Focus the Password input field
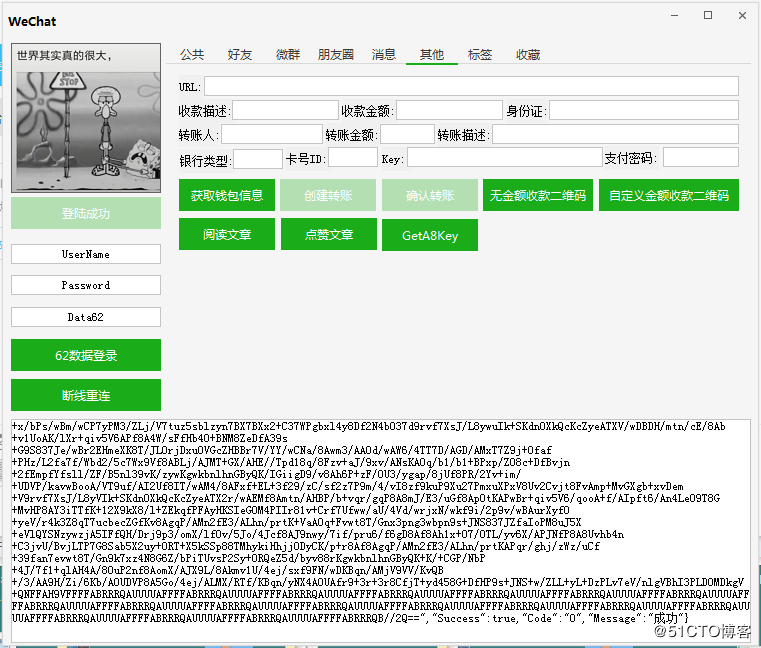761x648 pixels. pyautogui.click(x=86, y=285)
